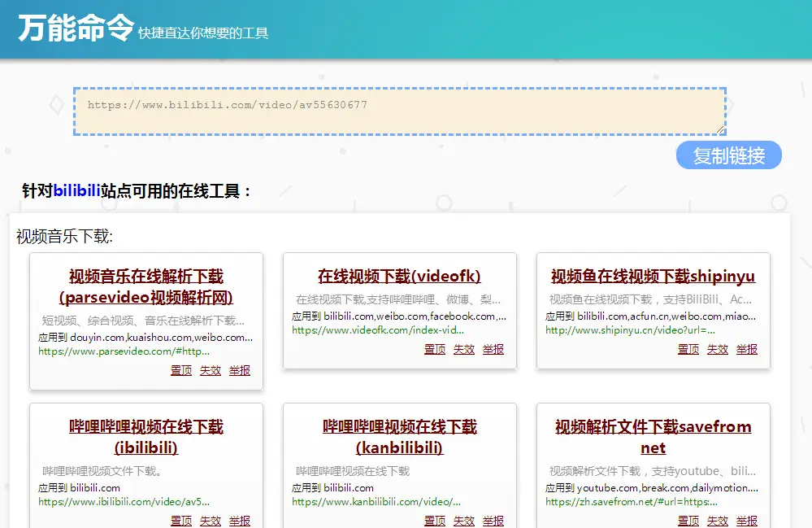This screenshot has width=812, height=528.
Task: Open the kanbilibili.com green URL
Action: pyautogui.click(x=376, y=502)
